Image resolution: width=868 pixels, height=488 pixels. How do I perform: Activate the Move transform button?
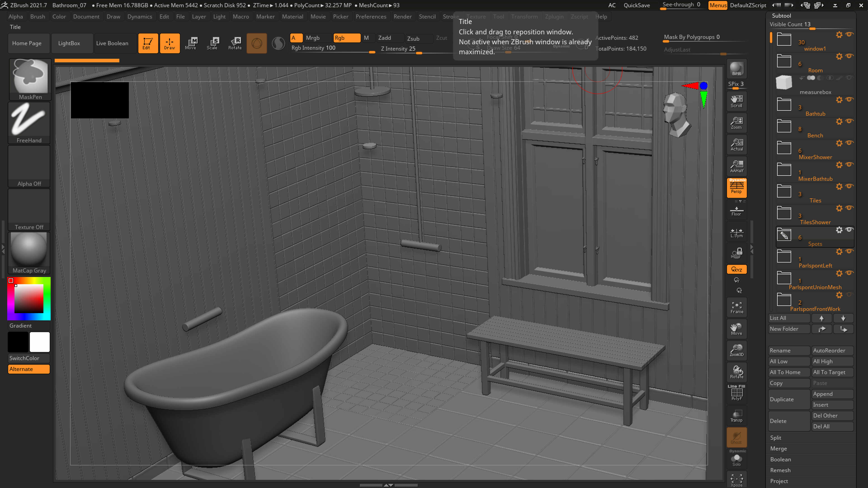point(191,43)
